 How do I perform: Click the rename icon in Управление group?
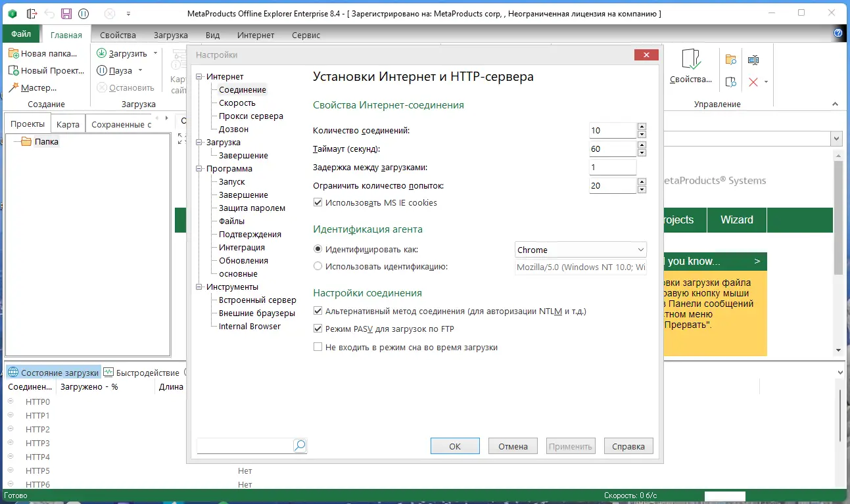click(x=753, y=60)
